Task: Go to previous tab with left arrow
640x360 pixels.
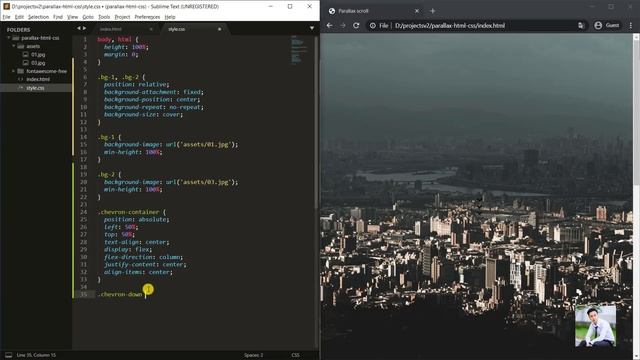Action: (79, 29)
